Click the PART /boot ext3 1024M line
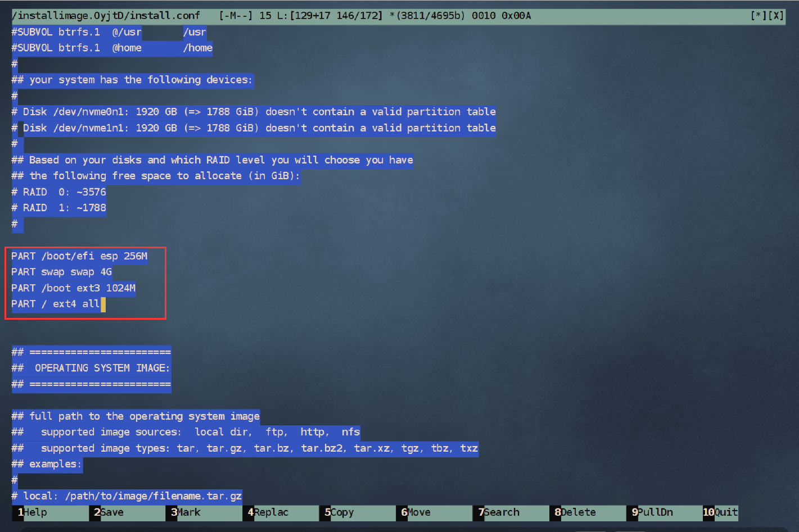The width and height of the screenshot is (799, 532). click(x=74, y=288)
